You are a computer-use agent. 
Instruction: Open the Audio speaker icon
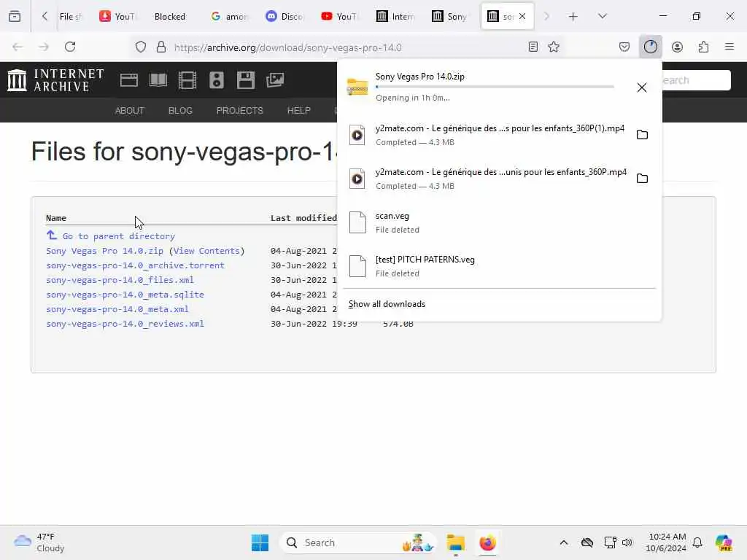coord(216,80)
